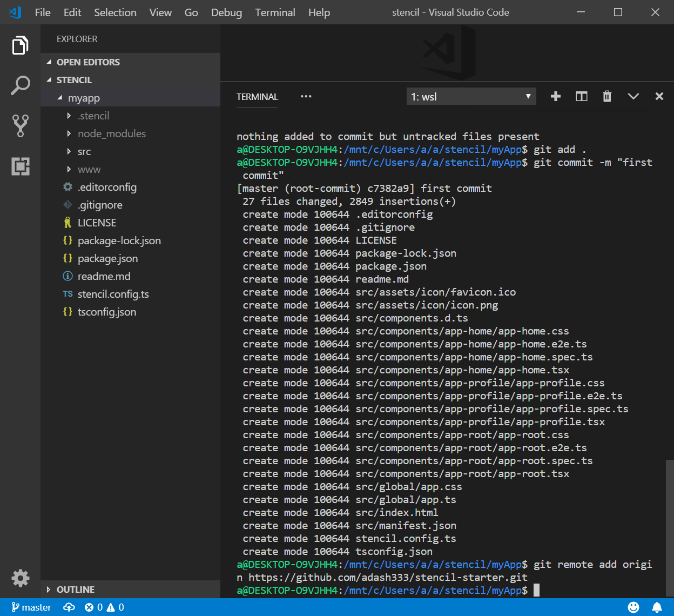The height and width of the screenshot is (616, 674).
Task: Click the terminal prompt input cursor
Action: 536,590
